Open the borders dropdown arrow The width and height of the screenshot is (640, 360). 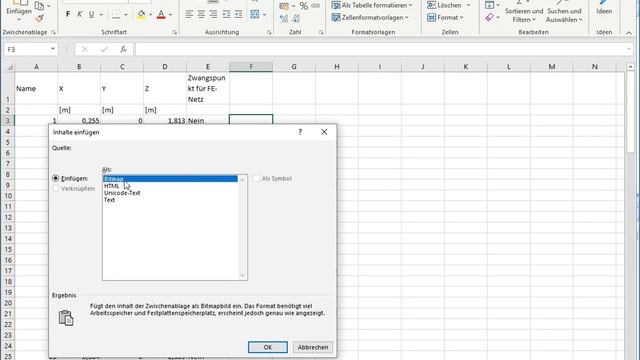[126, 15]
